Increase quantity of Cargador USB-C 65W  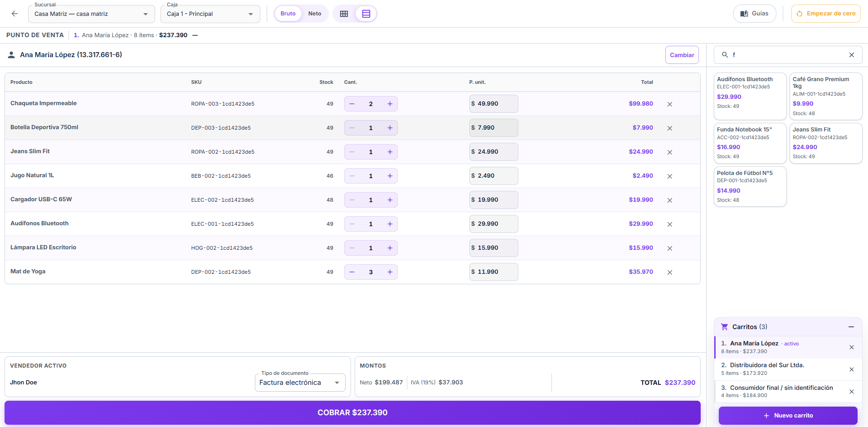coord(390,200)
